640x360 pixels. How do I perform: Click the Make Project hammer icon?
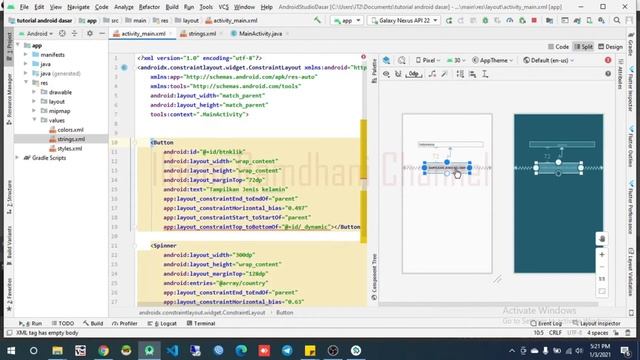[x=317, y=20]
